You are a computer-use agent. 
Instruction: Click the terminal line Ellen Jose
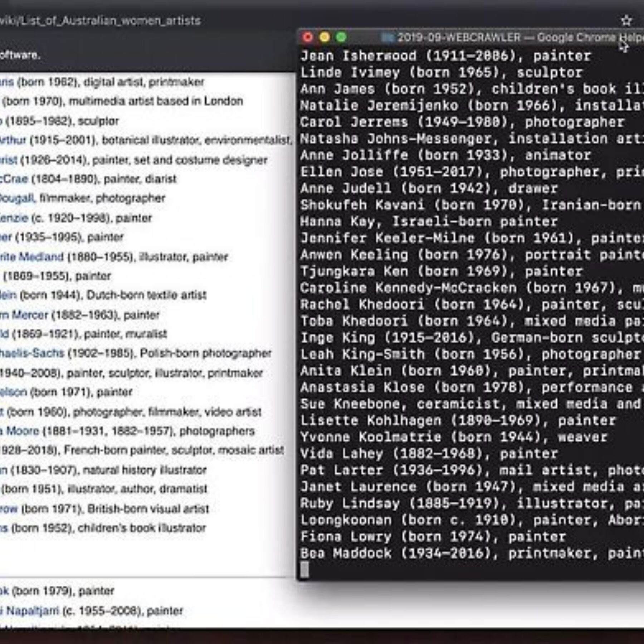[x=472, y=172]
